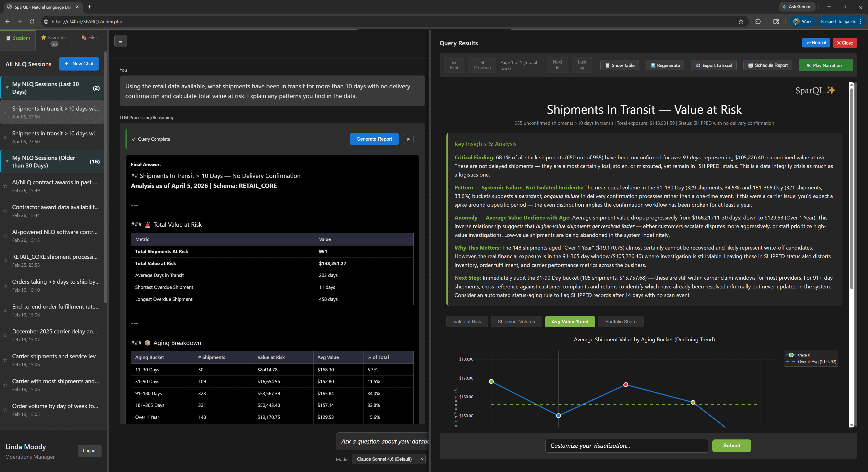Star the 'Carrier shipments and service lev...' session
This screenshot has height=472, width=868.
5,360
